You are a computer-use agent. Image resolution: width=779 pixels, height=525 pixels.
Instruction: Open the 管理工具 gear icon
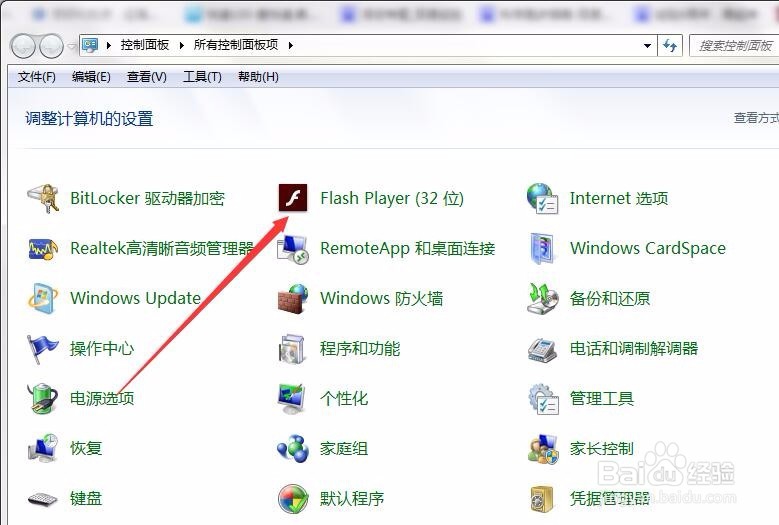543,398
